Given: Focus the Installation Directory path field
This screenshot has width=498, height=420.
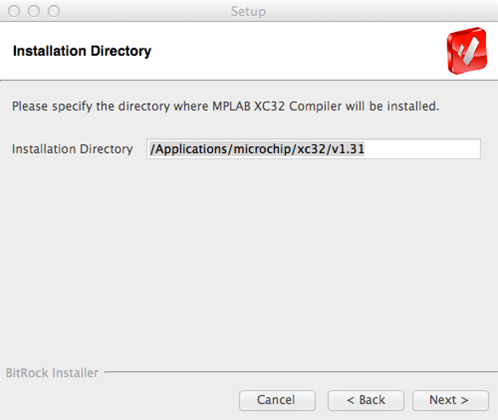Looking at the screenshot, I should pos(313,149).
